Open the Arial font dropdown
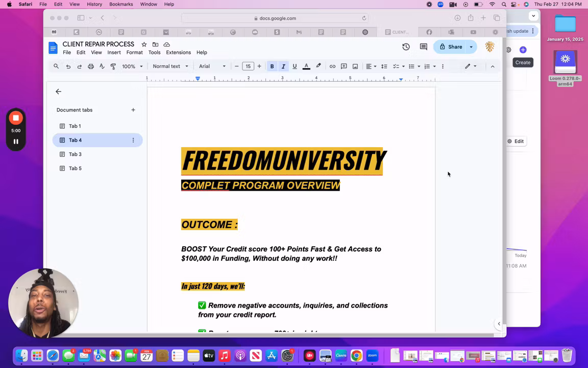588x368 pixels. pos(212,66)
